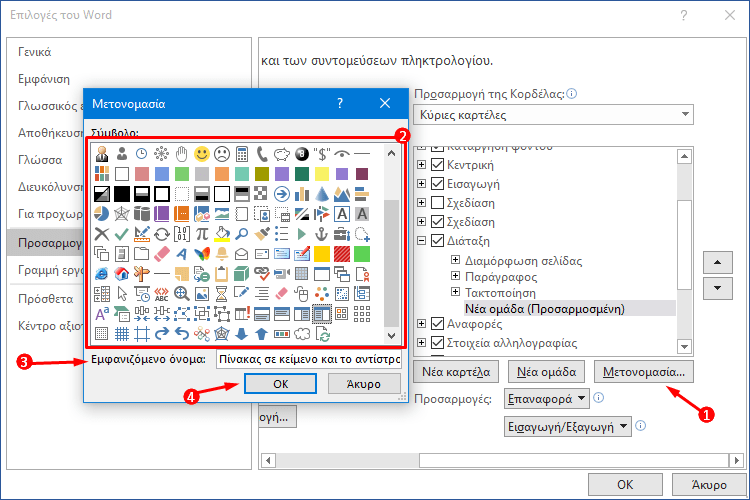Choose the anchor symbol
The width and height of the screenshot is (750, 500).
pyautogui.click(x=322, y=234)
